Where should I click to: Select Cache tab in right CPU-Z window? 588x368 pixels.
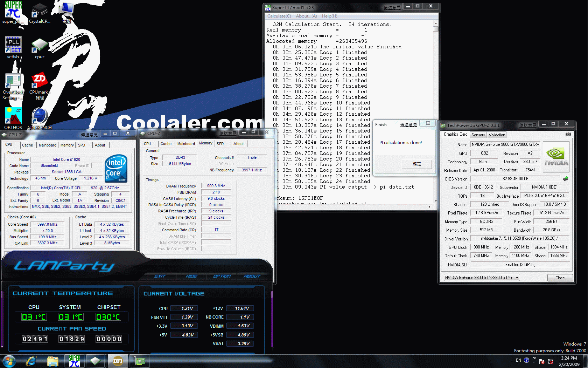(166, 144)
